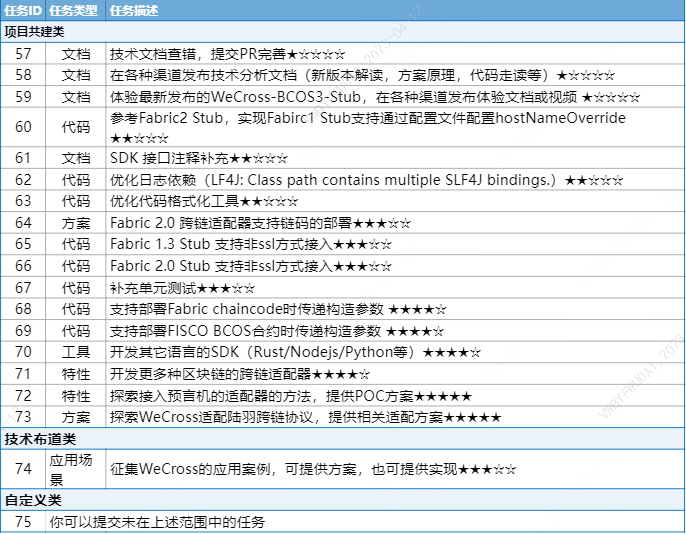
Task: Click the 代码 type cell in row 60
Action: pyautogui.click(x=76, y=127)
